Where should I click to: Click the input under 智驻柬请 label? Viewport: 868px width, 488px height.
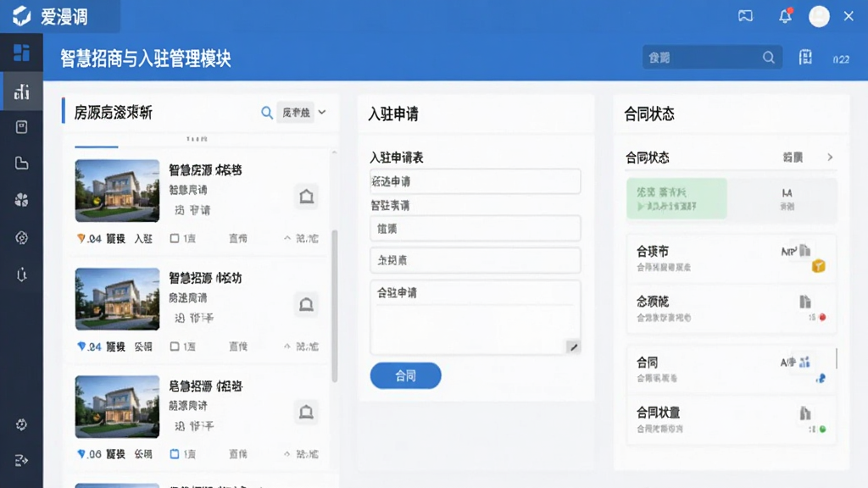476,229
